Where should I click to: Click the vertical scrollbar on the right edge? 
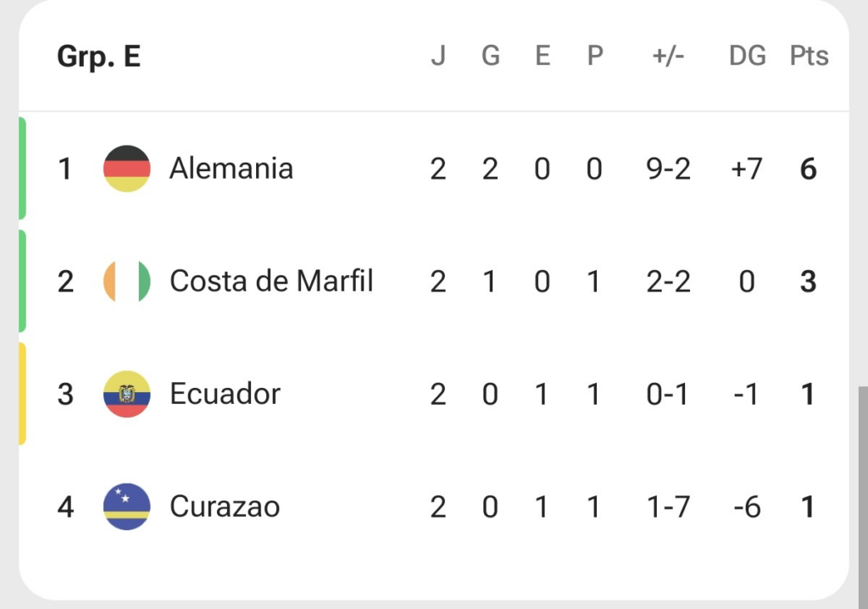tap(863, 496)
